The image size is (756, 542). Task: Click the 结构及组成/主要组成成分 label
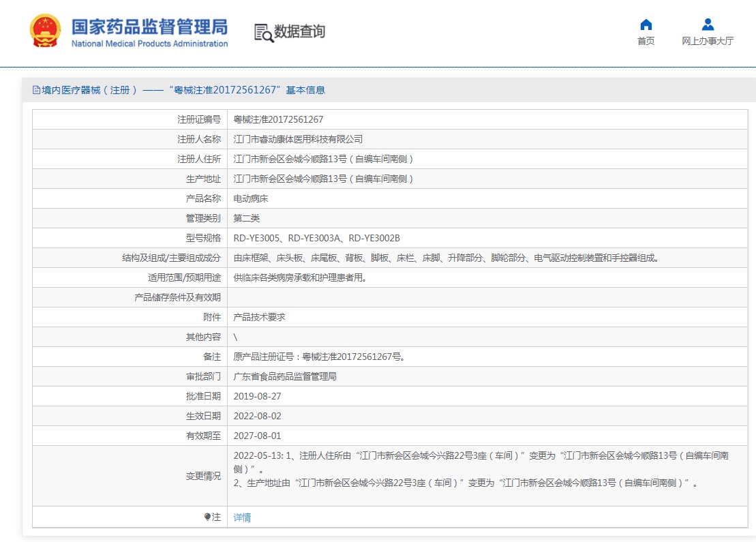tap(172, 258)
